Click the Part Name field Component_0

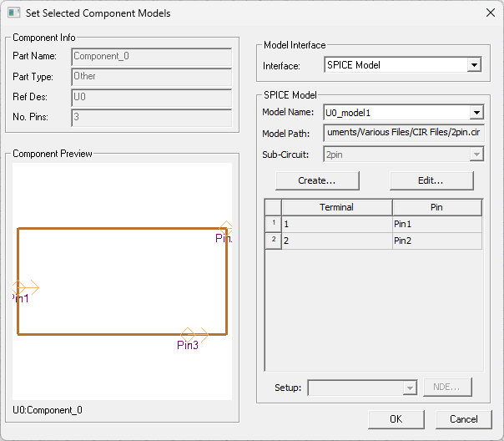[151, 57]
